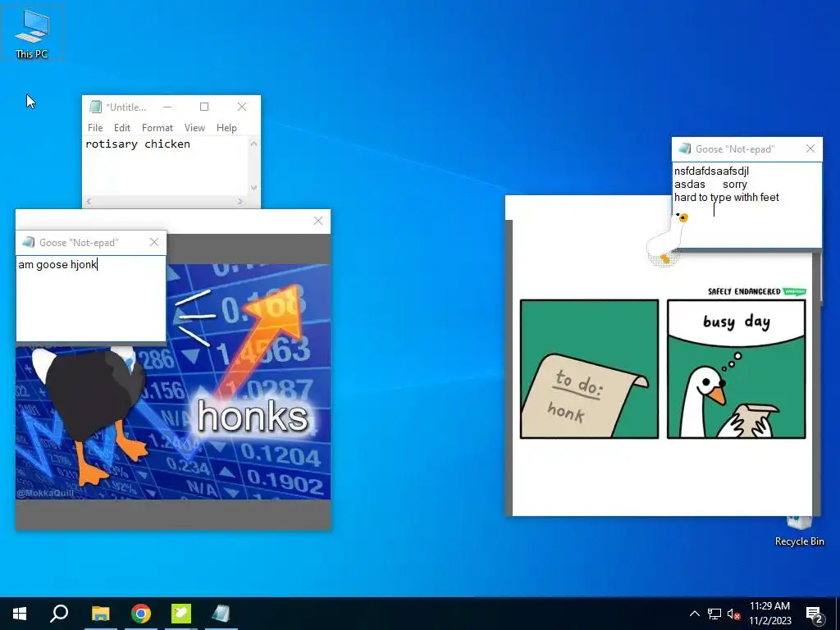Open the Recycle Bin desktop icon
Screen dimensions: 840x630
tap(799, 532)
